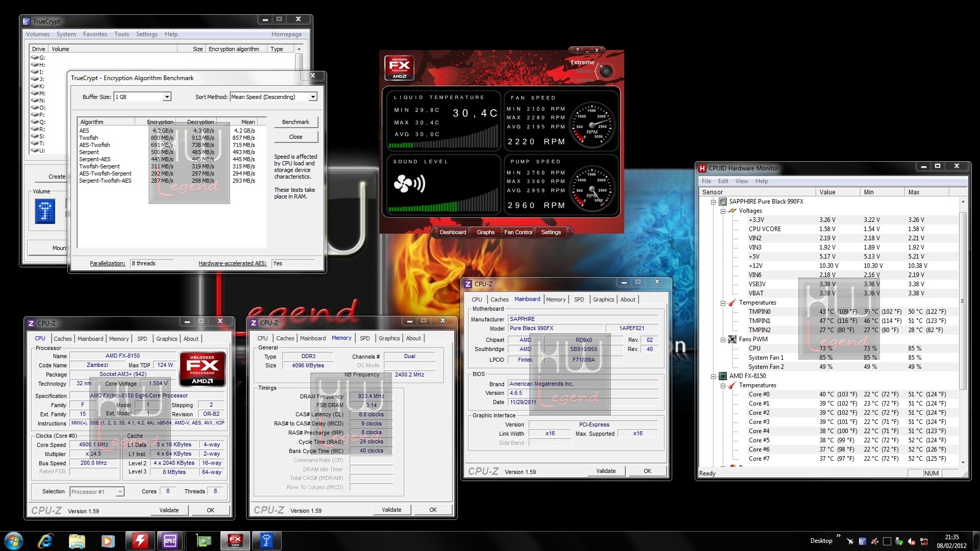
Task: Switch to CPU-Z via purple taskbar icon
Action: tap(170, 540)
